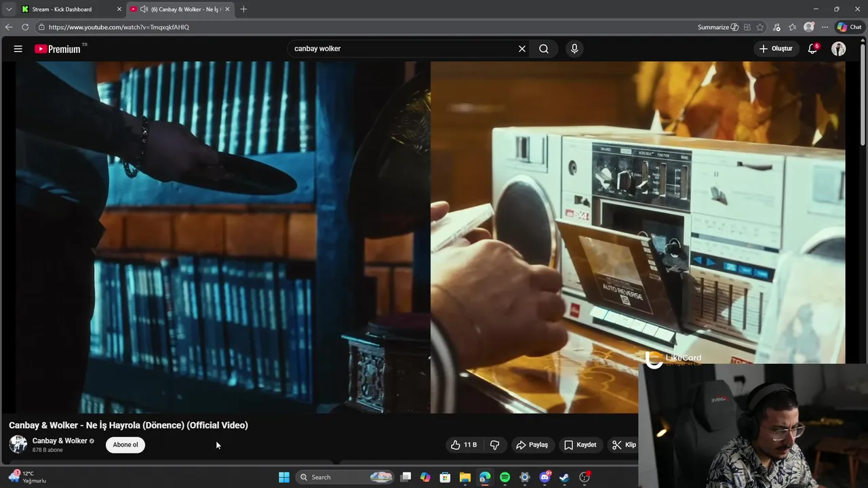
Task: Clear the search box with X
Action: pos(522,49)
